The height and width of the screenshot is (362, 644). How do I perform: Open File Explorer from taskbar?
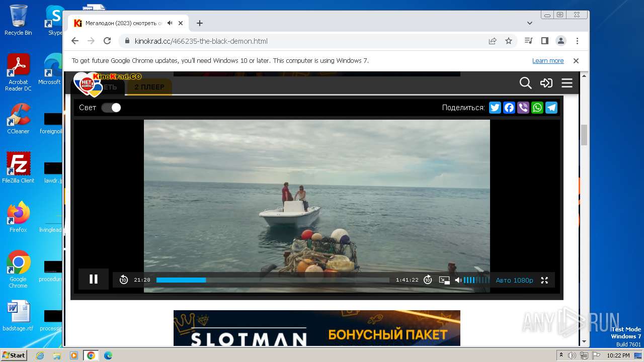[x=57, y=355]
